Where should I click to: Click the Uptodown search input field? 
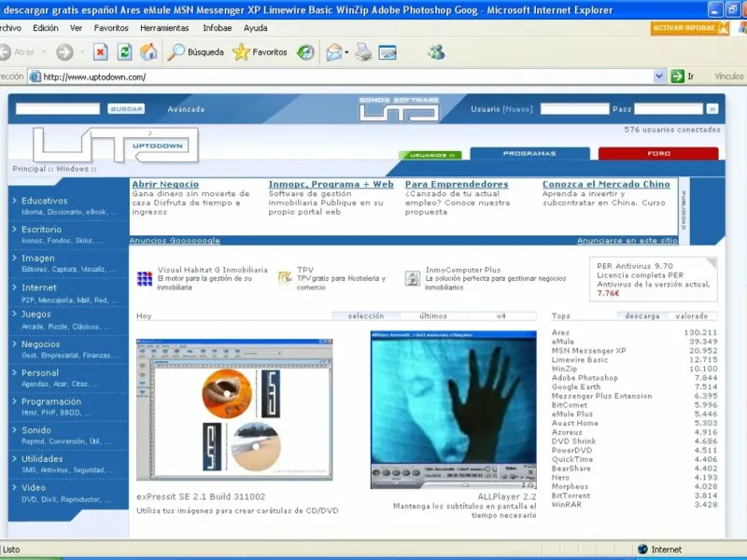[x=58, y=109]
